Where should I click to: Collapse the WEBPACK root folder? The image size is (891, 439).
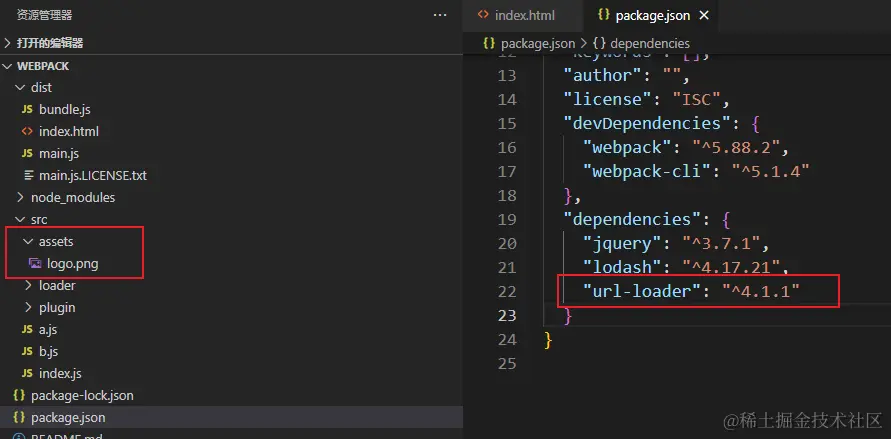(7, 66)
